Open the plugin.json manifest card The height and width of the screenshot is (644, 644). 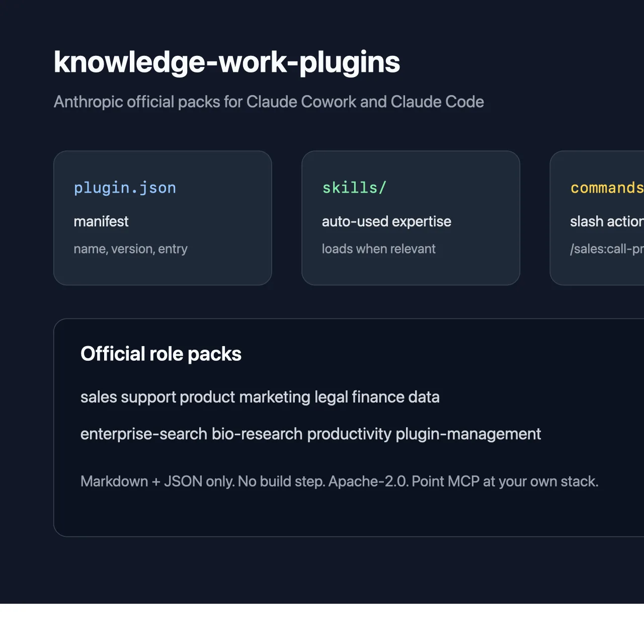tap(163, 218)
